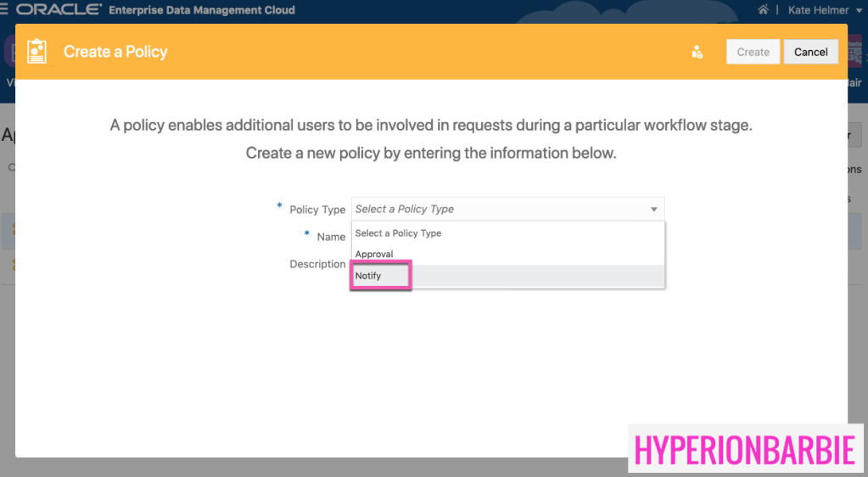
Task: Click the Oracle logo
Action: [x=59, y=10]
